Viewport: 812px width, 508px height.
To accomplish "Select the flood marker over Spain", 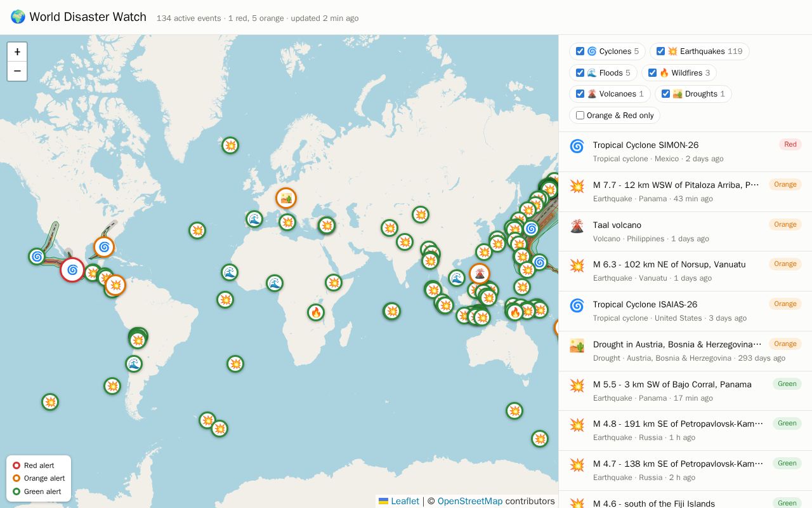I will (254, 219).
